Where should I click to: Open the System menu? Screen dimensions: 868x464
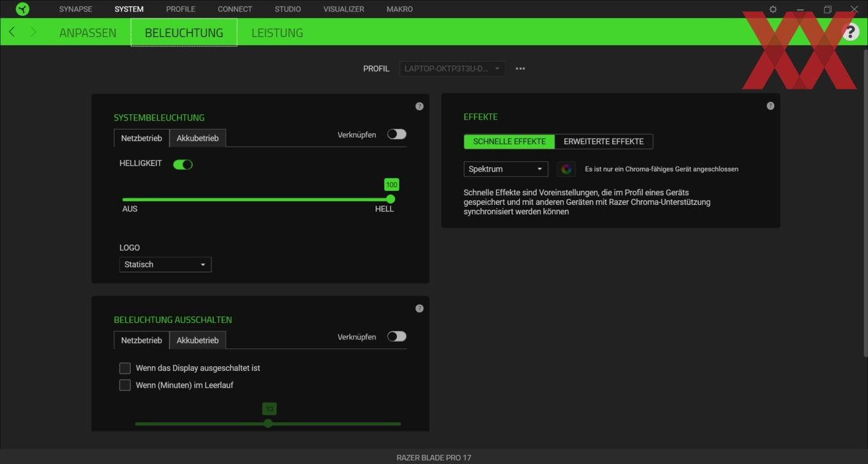129,9
